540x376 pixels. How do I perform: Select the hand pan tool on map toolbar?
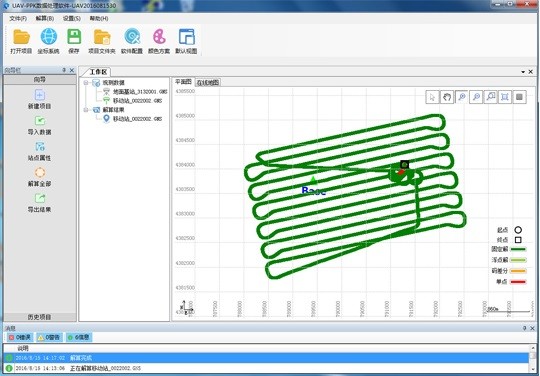(447, 97)
